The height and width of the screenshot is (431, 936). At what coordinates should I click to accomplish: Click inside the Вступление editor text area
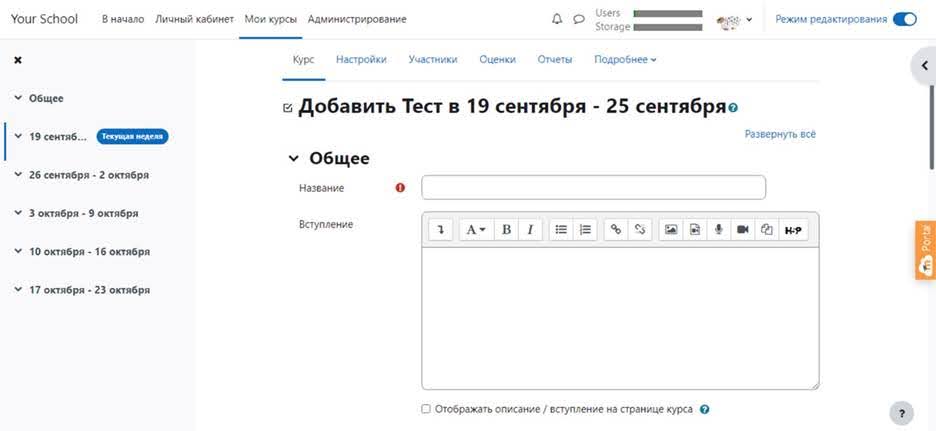pyautogui.click(x=620, y=318)
